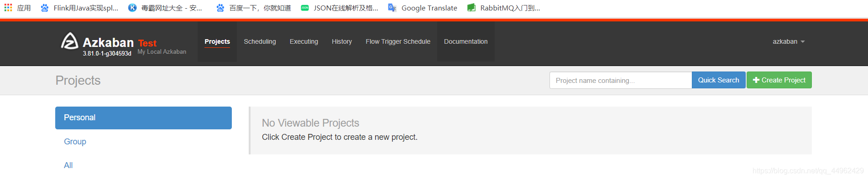This screenshot has height=179, width=868.
Task: Click the Flink bookmark paw favicon
Action: pos(44,8)
